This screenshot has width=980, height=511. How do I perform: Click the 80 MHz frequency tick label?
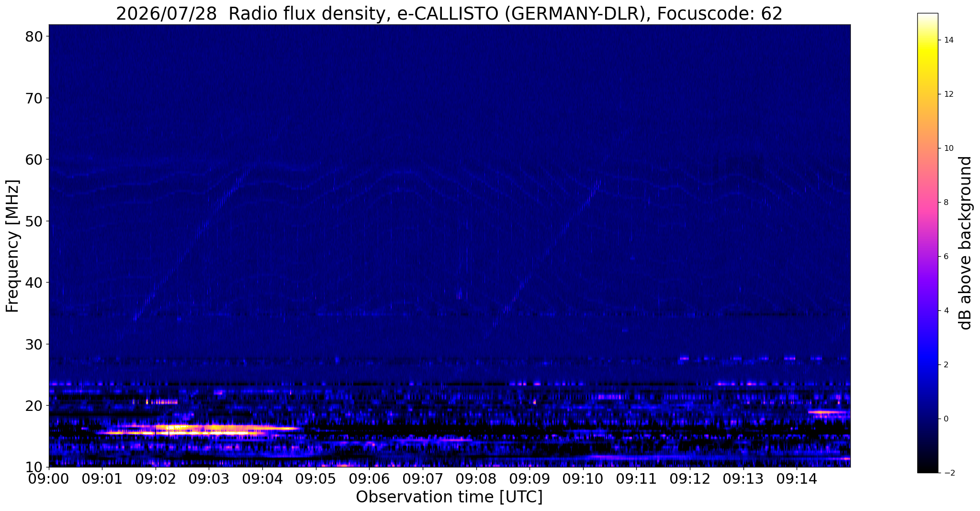34,36
